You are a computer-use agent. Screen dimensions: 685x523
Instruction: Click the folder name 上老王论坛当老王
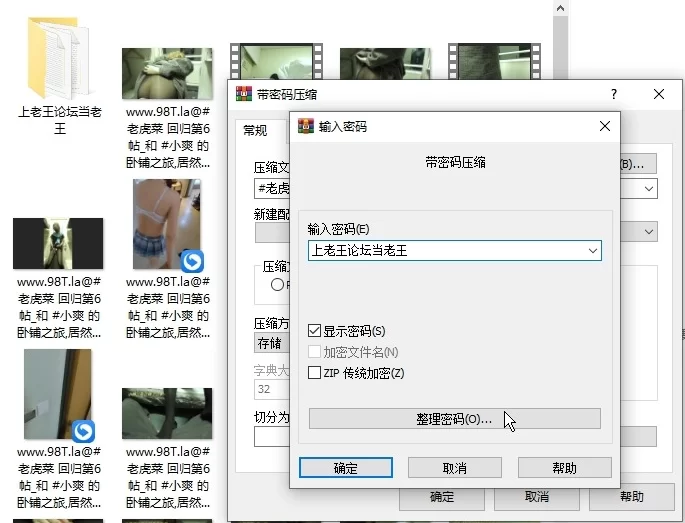coord(59,120)
